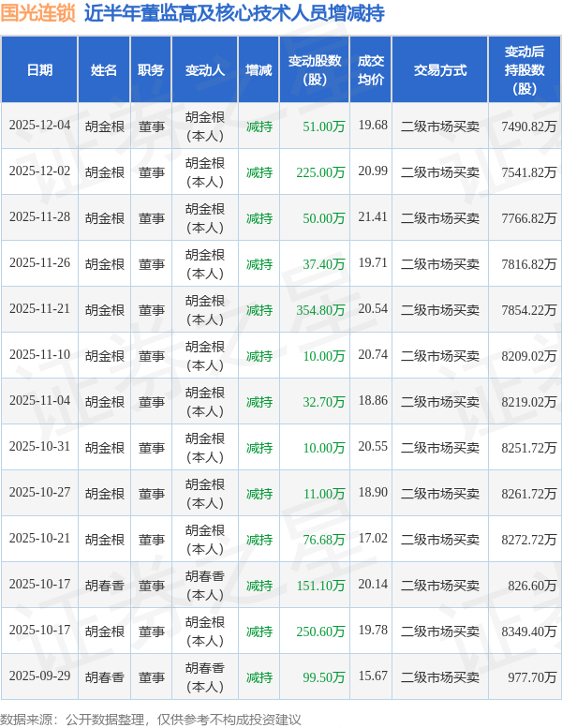Select the 变动后持股数(股) column header
Screen dimensions: 562x728
point(525,70)
